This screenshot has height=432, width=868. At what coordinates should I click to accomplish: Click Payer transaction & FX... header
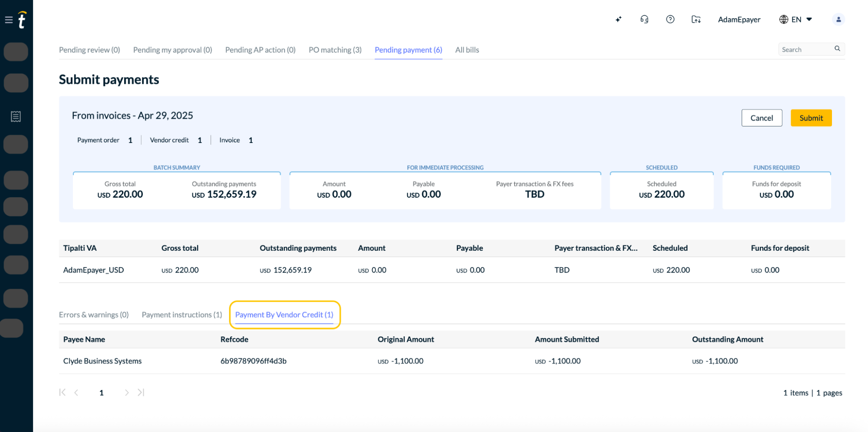pos(596,248)
